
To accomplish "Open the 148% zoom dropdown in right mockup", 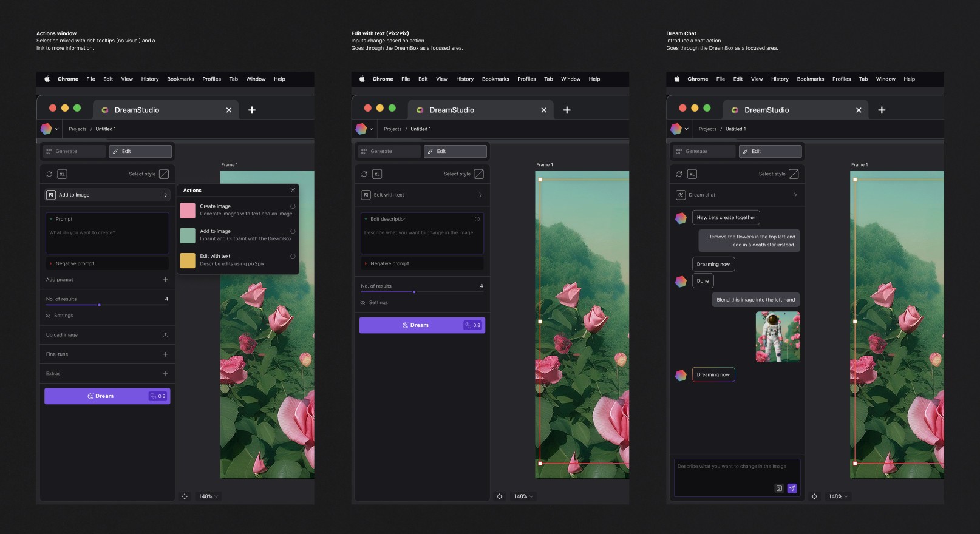I will click(838, 496).
